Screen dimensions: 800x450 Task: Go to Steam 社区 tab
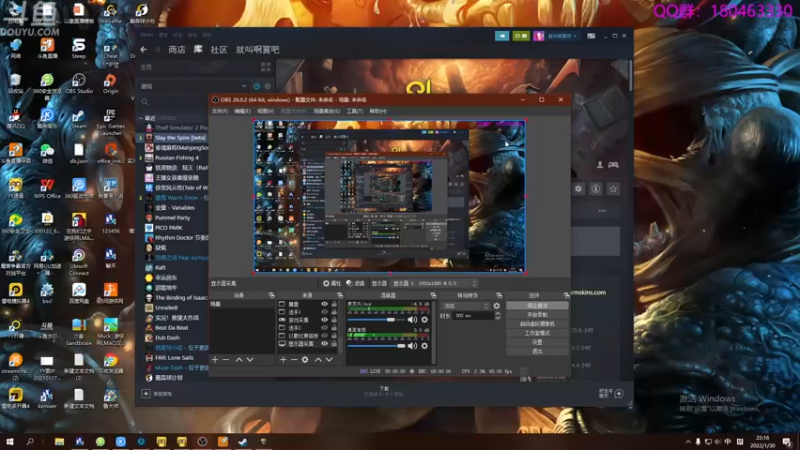click(x=218, y=49)
